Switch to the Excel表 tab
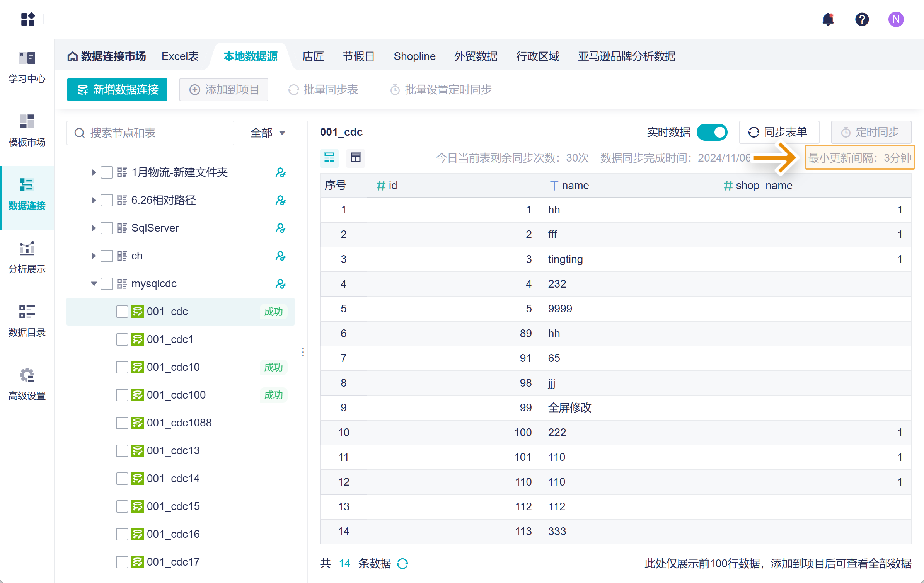The width and height of the screenshot is (924, 583). [180, 56]
